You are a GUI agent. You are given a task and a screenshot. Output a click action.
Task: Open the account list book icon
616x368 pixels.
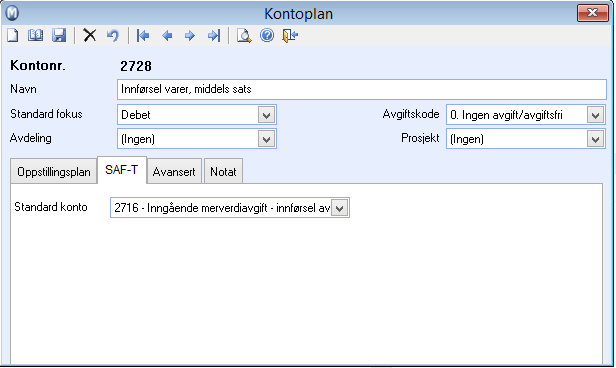point(36,36)
